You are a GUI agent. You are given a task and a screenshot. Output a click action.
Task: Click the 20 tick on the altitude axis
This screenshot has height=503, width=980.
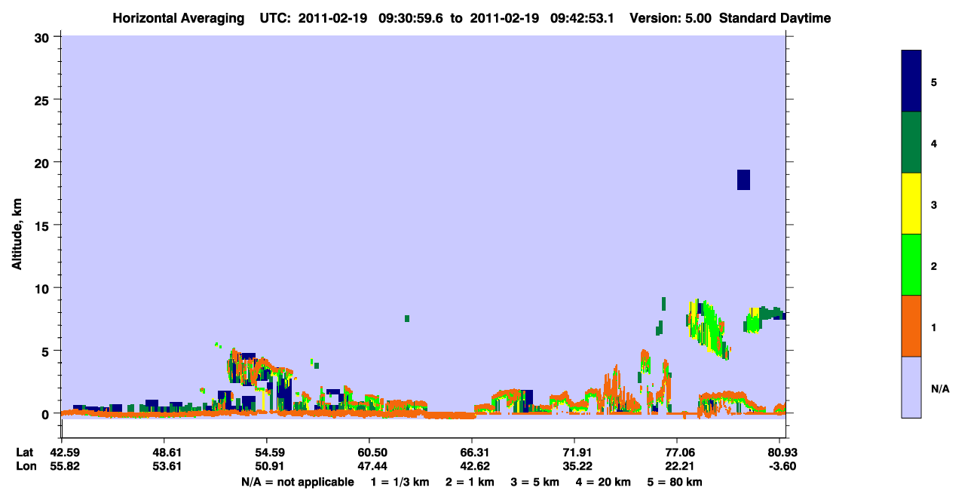click(x=43, y=163)
